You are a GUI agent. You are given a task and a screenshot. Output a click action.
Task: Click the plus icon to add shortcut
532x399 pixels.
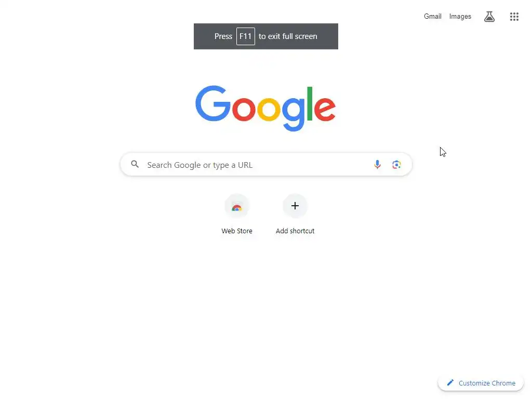pos(295,206)
